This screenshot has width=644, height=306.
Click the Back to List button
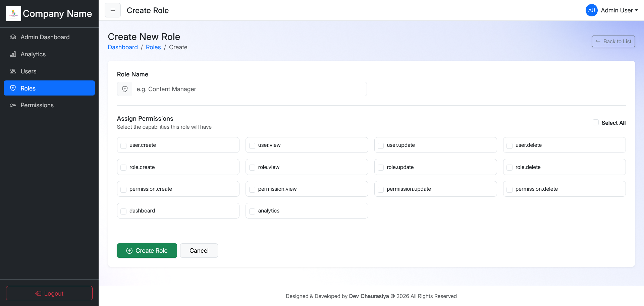613,42
